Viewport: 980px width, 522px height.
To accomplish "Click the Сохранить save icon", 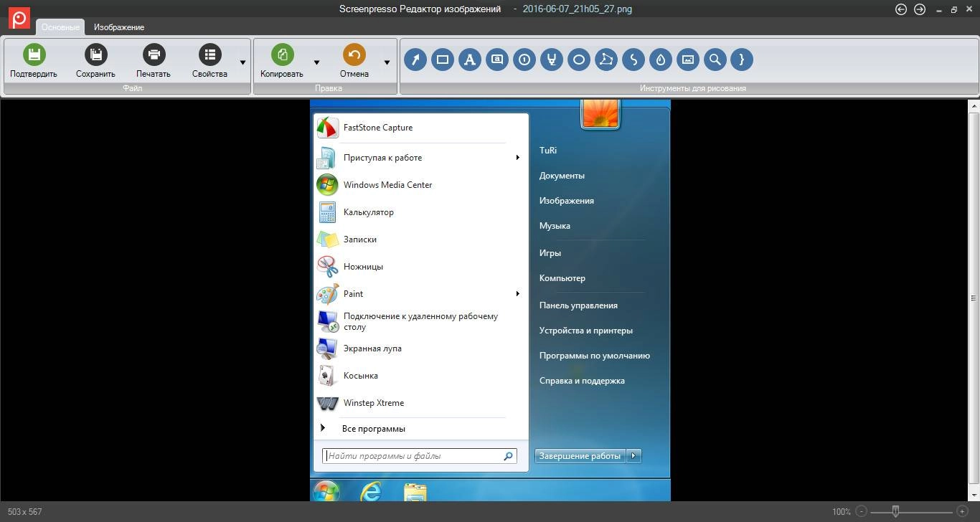I will tap(95, 54).
